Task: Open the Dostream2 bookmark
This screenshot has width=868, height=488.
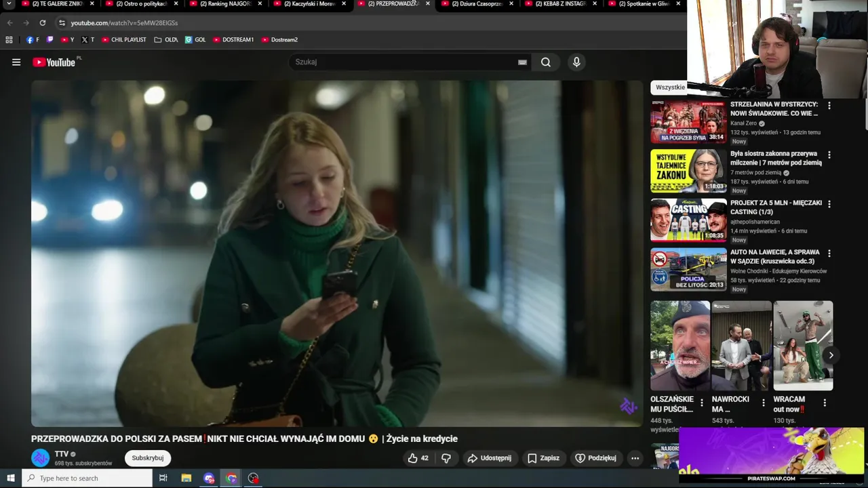Action: click(x=279, y=40)
